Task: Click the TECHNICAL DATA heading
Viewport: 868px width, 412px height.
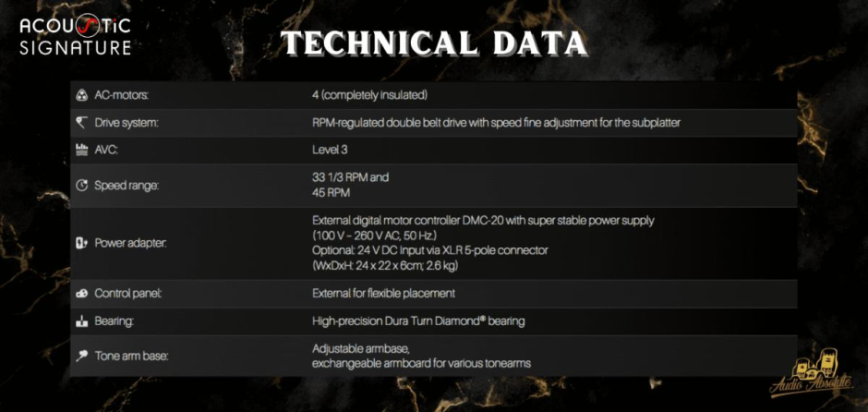Action: (433, 42)
